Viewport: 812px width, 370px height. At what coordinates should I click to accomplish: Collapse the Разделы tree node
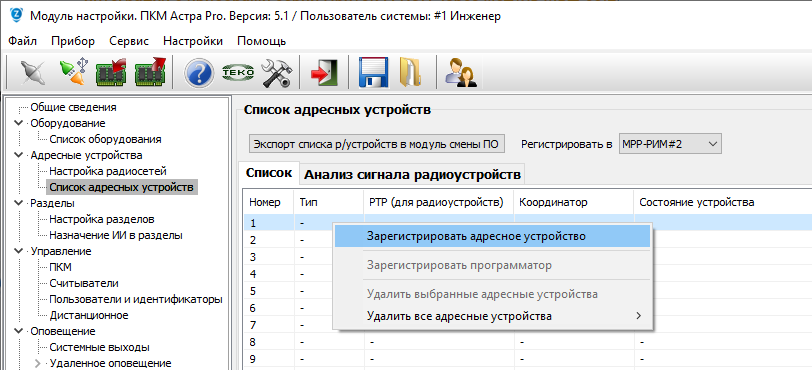click(x=19, y=203)
